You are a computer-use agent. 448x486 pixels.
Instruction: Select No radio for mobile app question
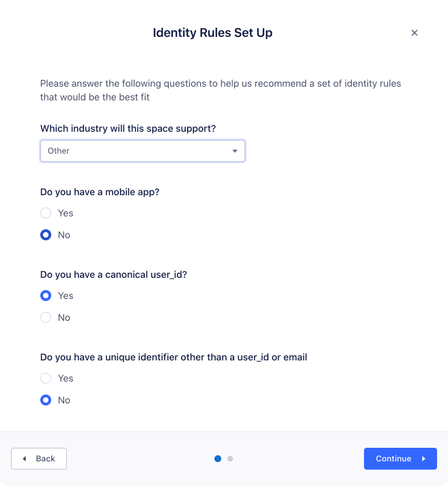tap(46, 235)
